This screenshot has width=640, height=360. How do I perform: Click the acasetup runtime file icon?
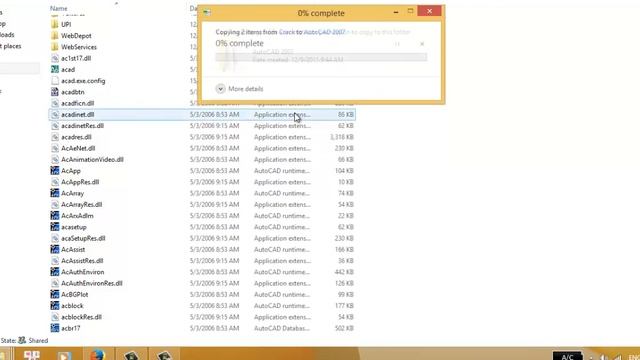point(55,227)
